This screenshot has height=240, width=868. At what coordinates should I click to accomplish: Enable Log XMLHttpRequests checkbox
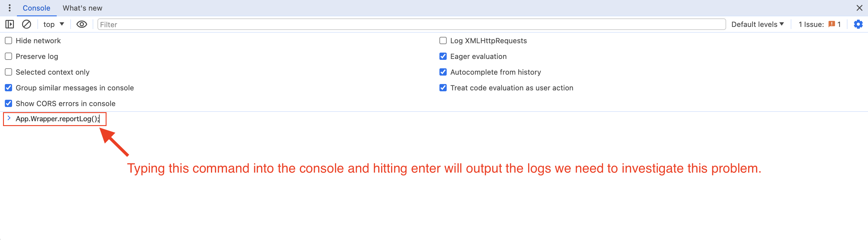[x=443, y=41]
